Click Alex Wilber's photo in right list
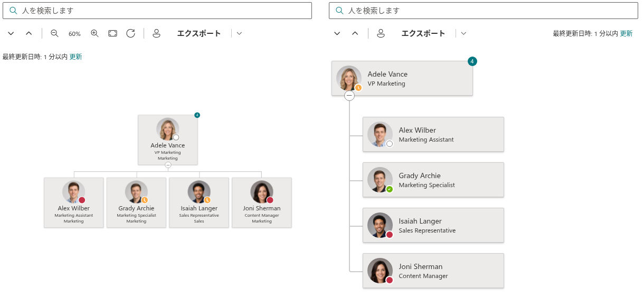Image resolution: width=644 pixels, height=296 pixels. click(380, 134)
